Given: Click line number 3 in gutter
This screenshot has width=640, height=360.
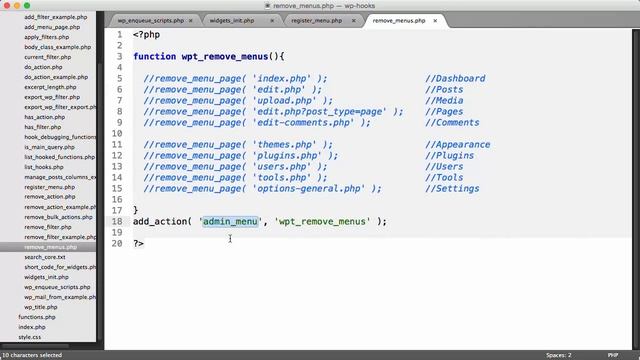Looking at the screenshot, I should pos(120,56).
